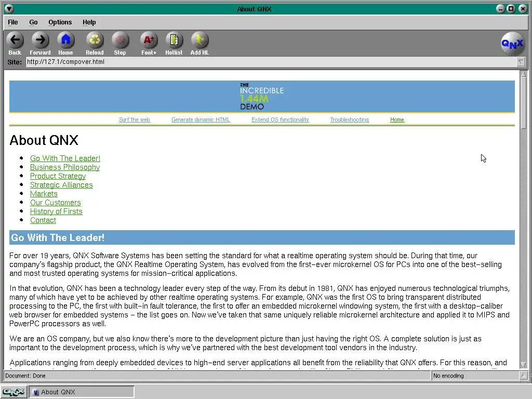Click the blue 'Go With The Leader!' section header

pos(262,237)
